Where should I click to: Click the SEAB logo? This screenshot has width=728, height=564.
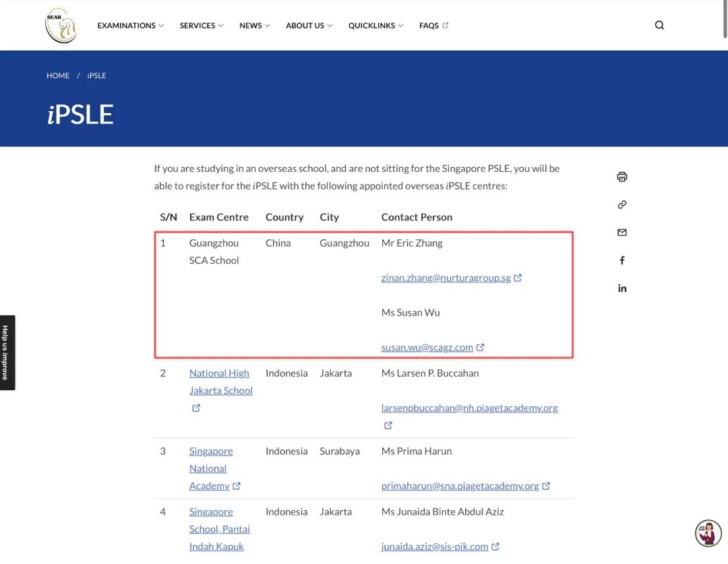tap(61, 26)
